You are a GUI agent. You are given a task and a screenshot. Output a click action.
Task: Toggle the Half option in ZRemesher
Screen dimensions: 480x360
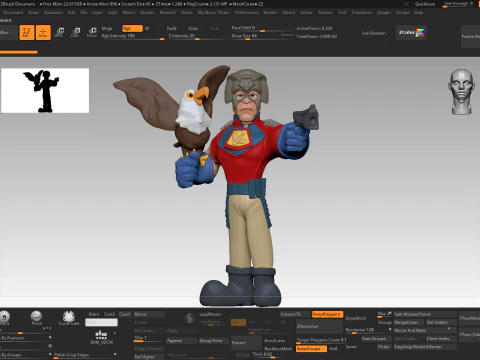coord(334,349)
